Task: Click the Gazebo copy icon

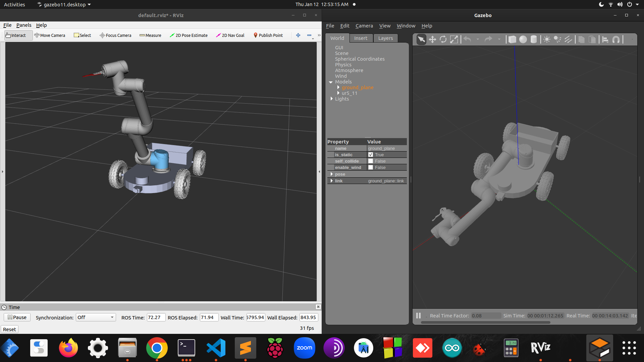Action: tap(582, 40)
